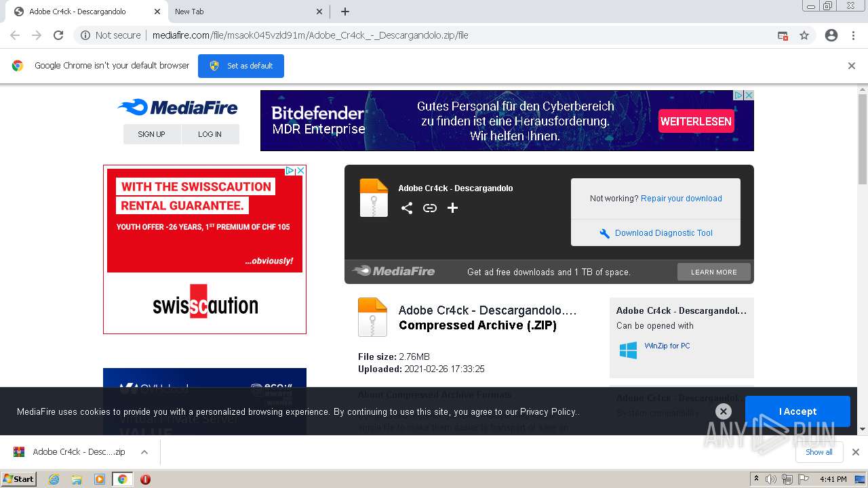Click the Not secure site info icon
Viewport: 868px width, 488px height.
pos(85,35)
